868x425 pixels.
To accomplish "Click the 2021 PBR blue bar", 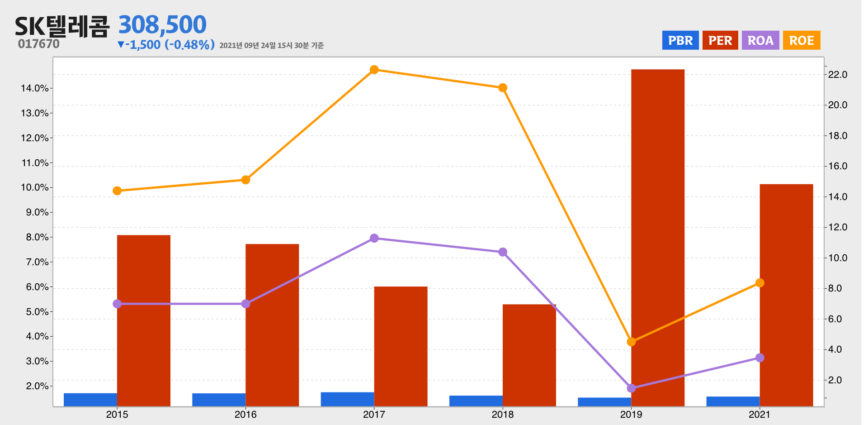I will pyautogui.click(x=733, y=401).
